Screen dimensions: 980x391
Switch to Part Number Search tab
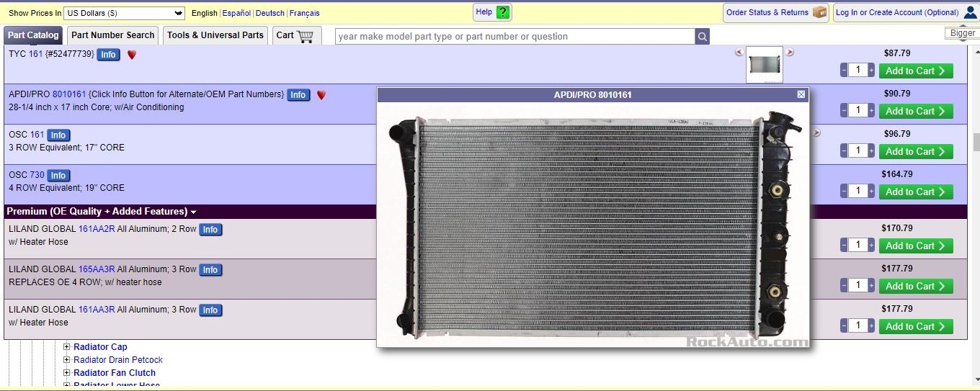coord(113,35)
